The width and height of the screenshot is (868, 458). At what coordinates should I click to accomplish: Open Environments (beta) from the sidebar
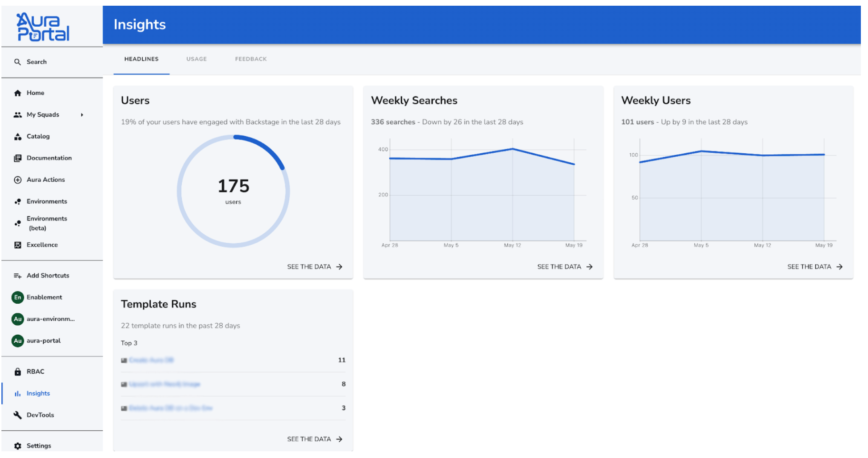point(18,223)
